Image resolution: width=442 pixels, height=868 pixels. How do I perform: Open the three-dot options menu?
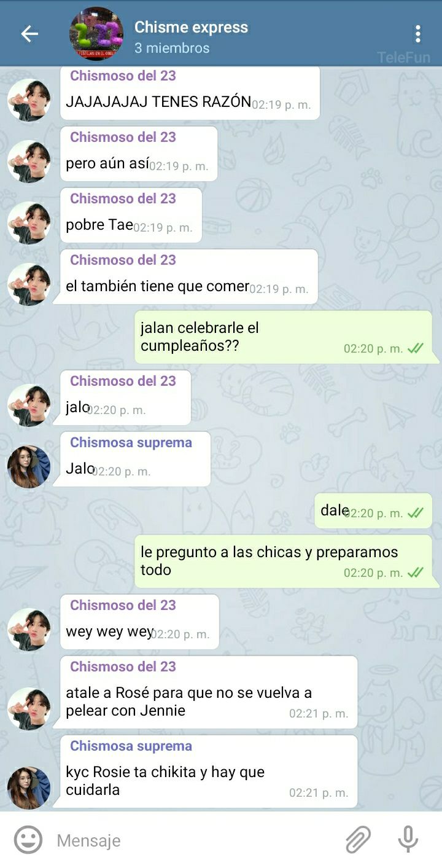tap(417, 34)
